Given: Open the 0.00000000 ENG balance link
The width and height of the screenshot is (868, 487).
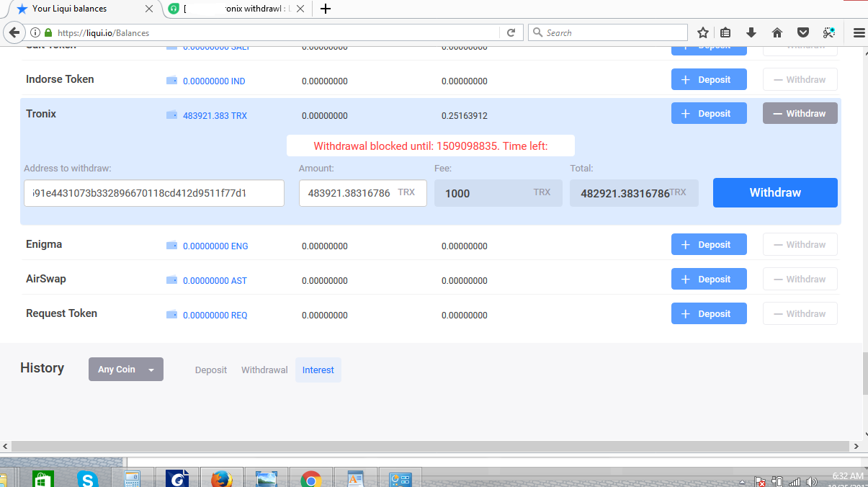Looking at the screenshot, I should [x=215, y=246].
